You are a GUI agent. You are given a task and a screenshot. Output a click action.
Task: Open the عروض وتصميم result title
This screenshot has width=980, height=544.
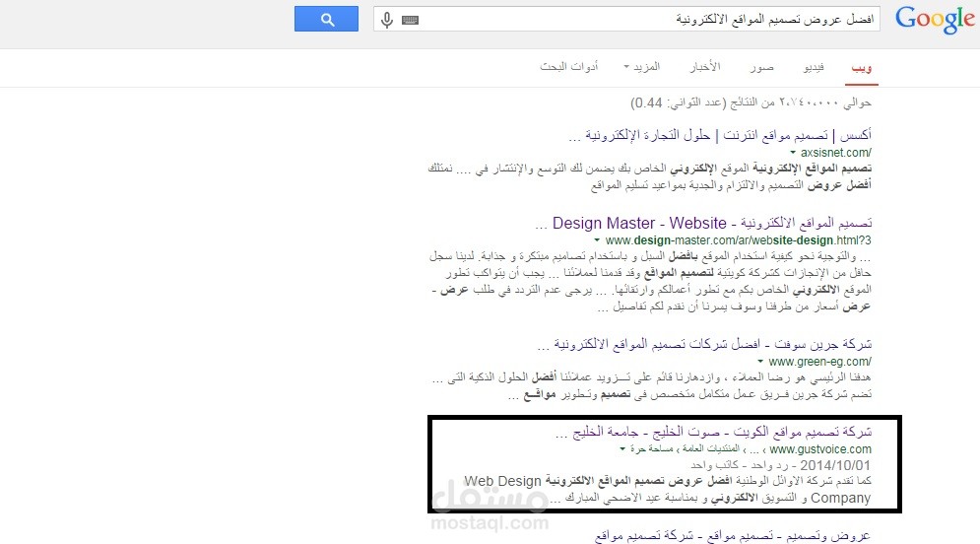733,536
